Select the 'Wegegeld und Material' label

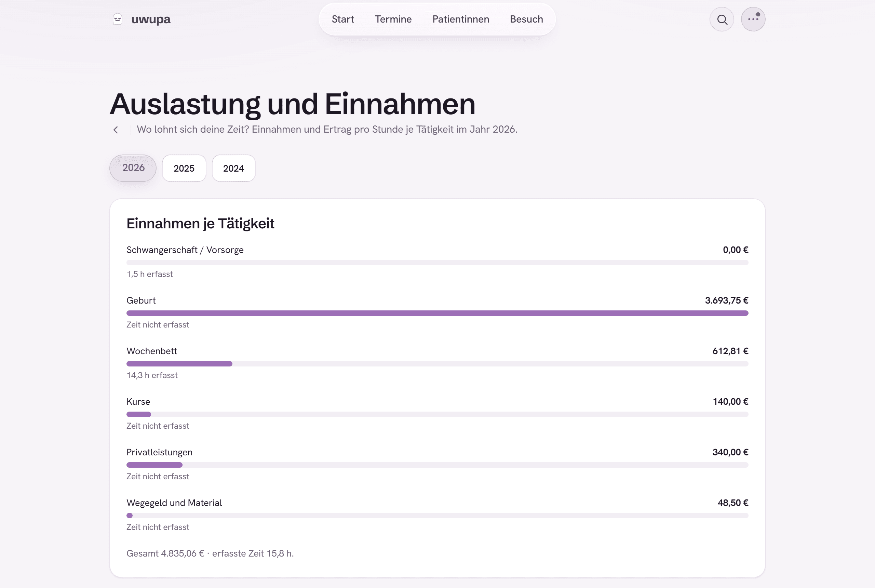[x=174, y=503]
